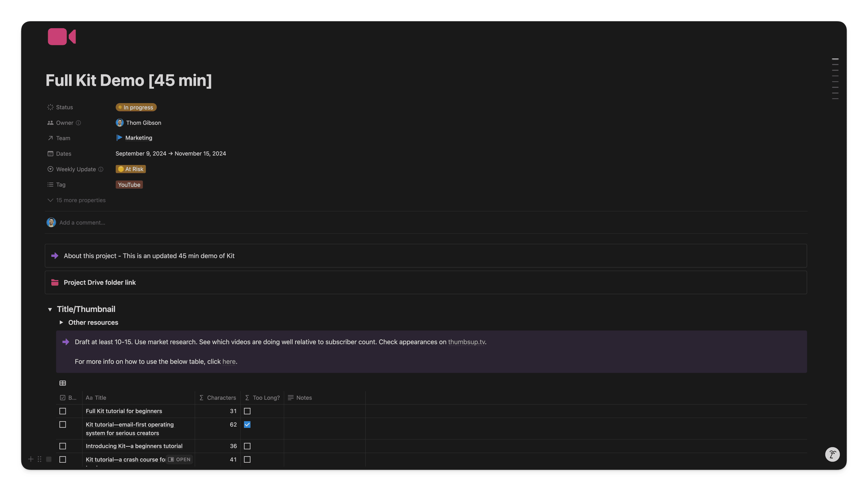Open the help button at bottom right
The width and height of the screenshot is (868, 491).
coord(832,454)
